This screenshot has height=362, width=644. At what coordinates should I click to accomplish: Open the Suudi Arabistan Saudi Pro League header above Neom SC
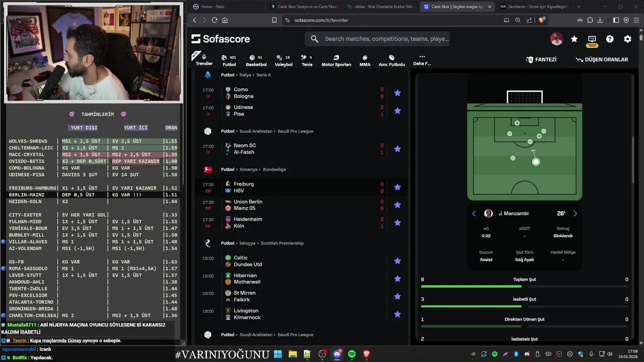tap(267, 131)
